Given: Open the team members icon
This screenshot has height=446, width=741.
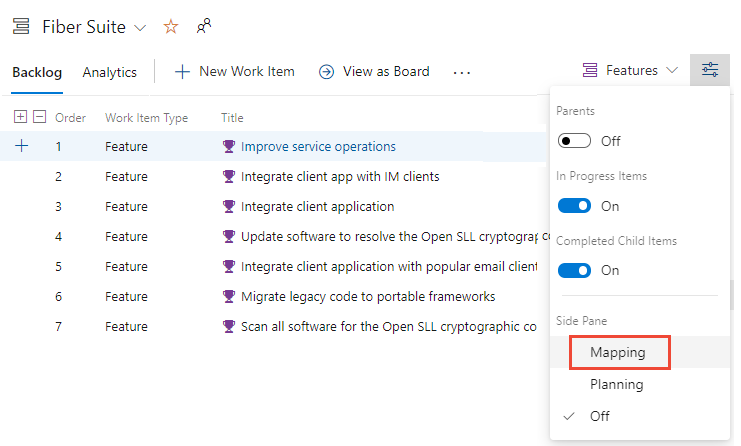Looking at the screenshot, I should [x=204, y=26].
